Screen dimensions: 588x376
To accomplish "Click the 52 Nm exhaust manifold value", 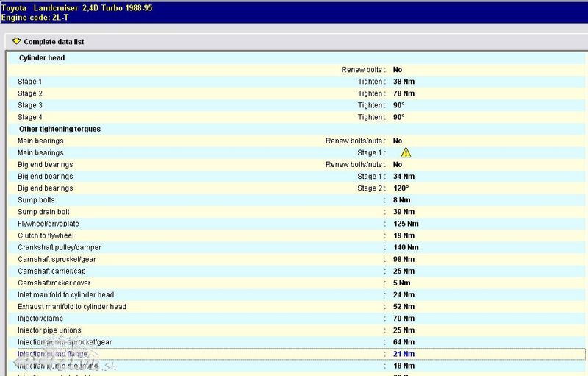I will click(404, 307).
